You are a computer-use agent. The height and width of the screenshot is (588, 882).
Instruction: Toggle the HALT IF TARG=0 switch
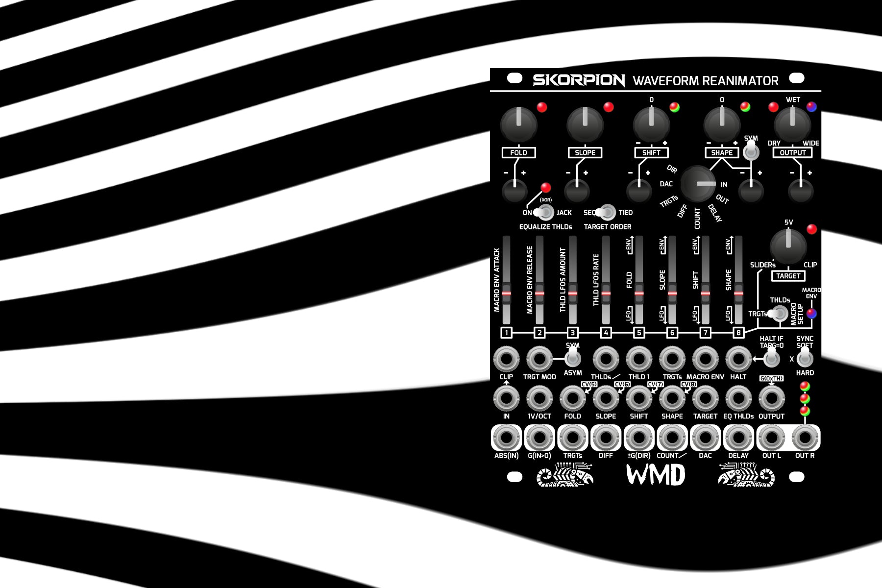click(771, 358)
